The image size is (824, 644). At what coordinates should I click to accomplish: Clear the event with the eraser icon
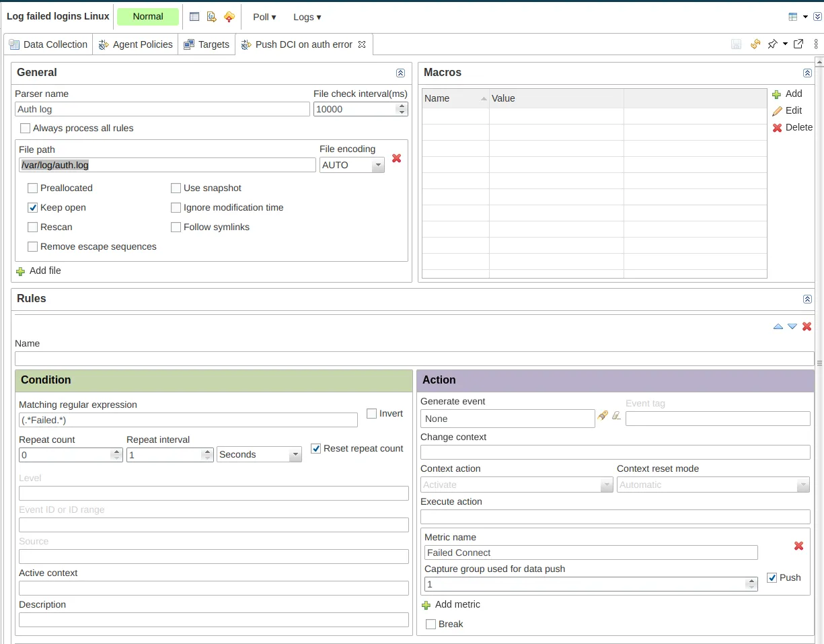click(615, 415)
